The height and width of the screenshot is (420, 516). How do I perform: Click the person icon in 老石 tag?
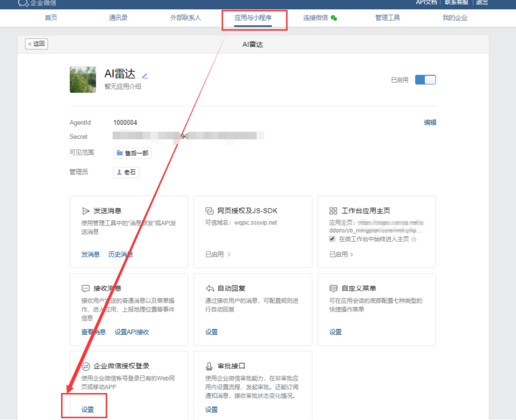coord(119,172)
